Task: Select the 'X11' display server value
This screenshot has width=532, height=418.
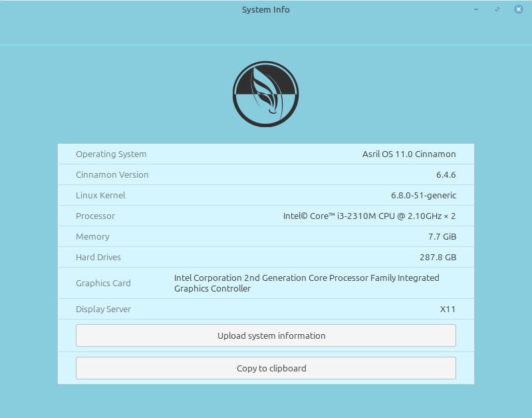Action: click(x=448, y=310)
